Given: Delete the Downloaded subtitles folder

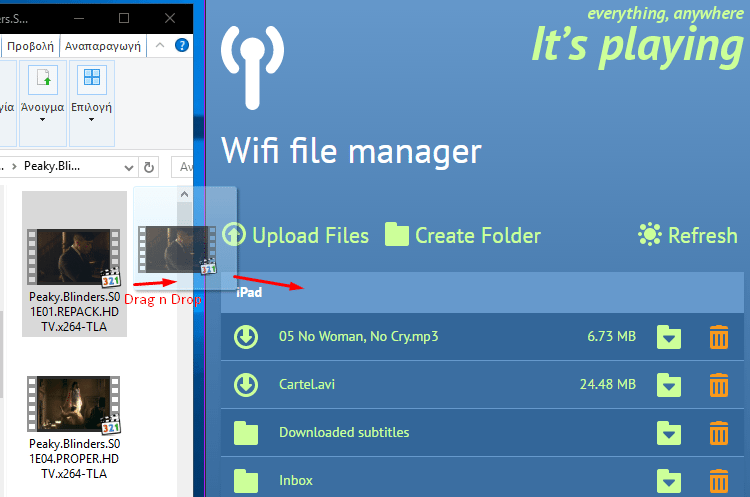Looking at the screenshot, I should pos(719,433).
